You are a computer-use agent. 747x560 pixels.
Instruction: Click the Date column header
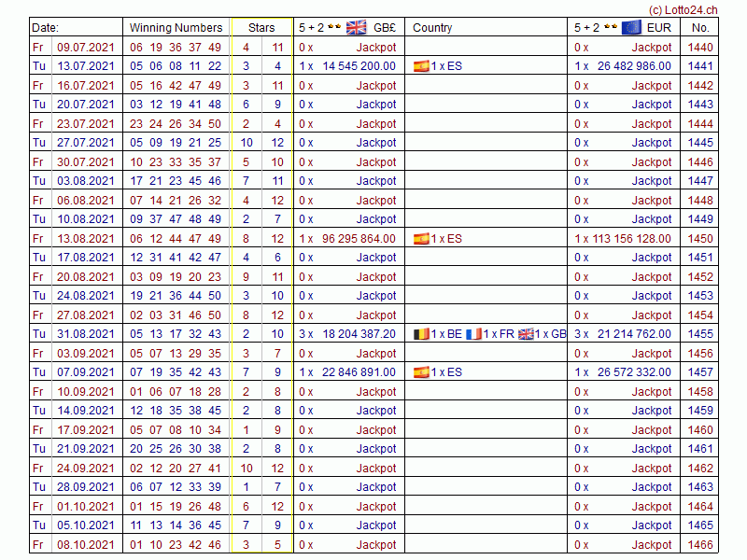(x=45, y=28)
